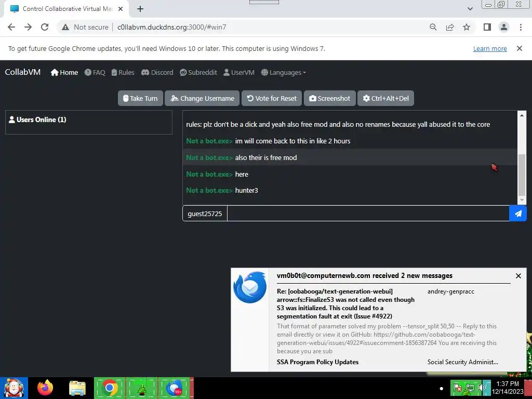The image size is (532, 399).
Task: Click the 'hunter3' chat message
Action: 350,190
